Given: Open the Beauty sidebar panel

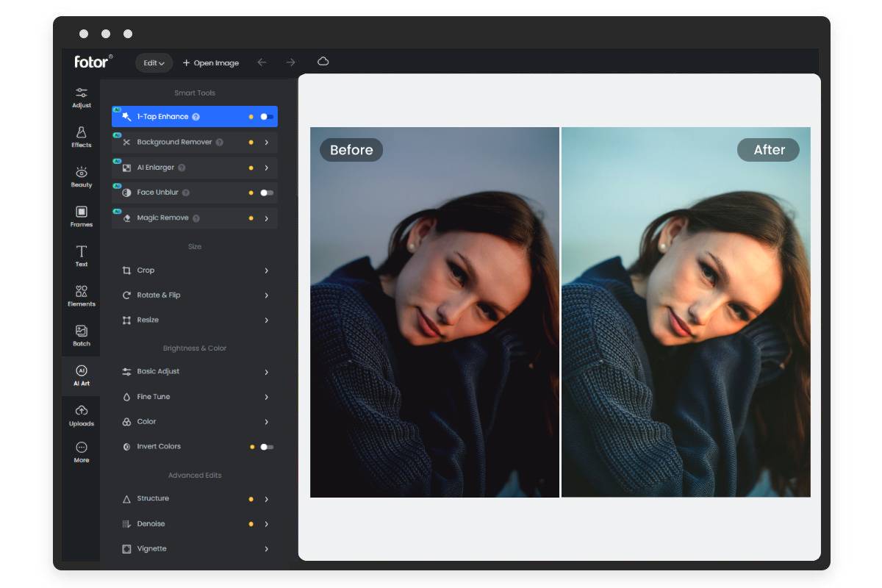Looking at the screenshot, I should [82, 177].
